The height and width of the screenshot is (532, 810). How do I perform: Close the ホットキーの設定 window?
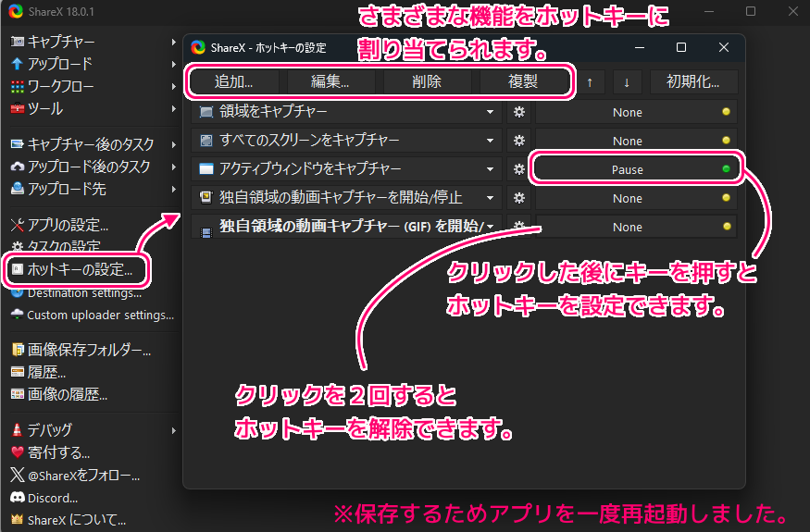[x=724, y=47]
